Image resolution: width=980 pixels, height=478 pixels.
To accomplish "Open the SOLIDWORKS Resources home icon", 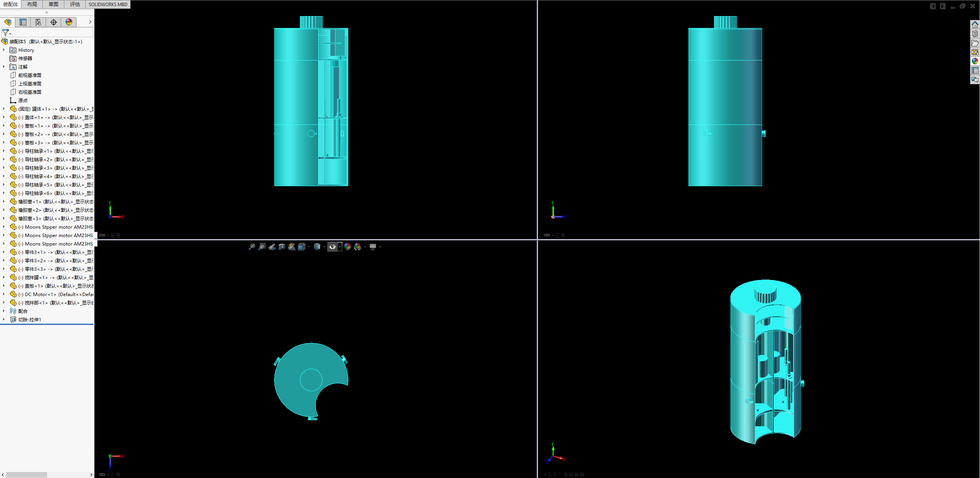I will point(975,25).
